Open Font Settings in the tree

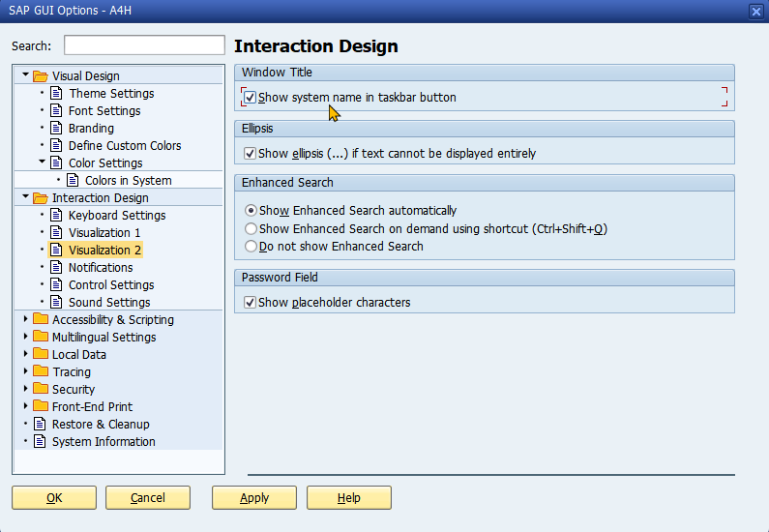pyautogui.click(x=104, y=111)
